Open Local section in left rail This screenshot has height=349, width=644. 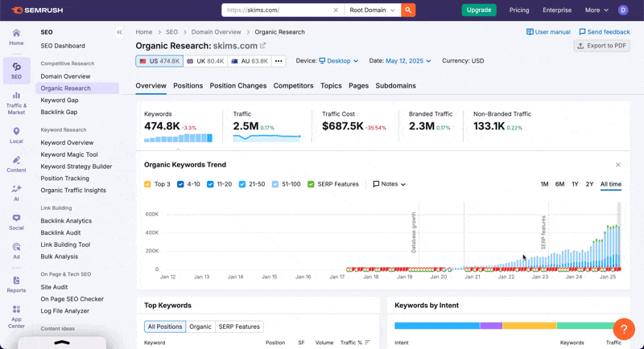pyautogui.click(x=16, y=135)
